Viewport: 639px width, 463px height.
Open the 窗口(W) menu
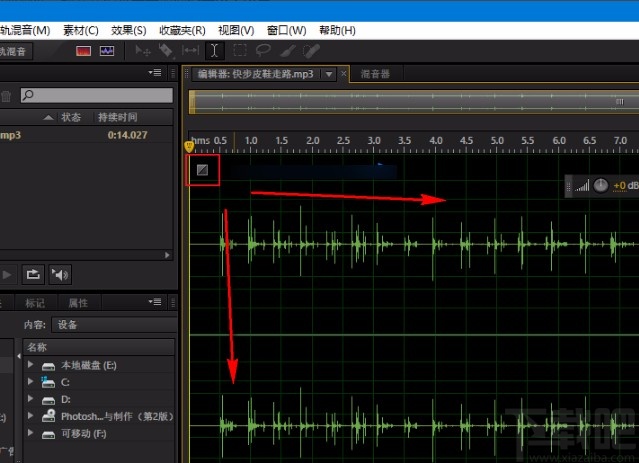(x=286, y=31)
